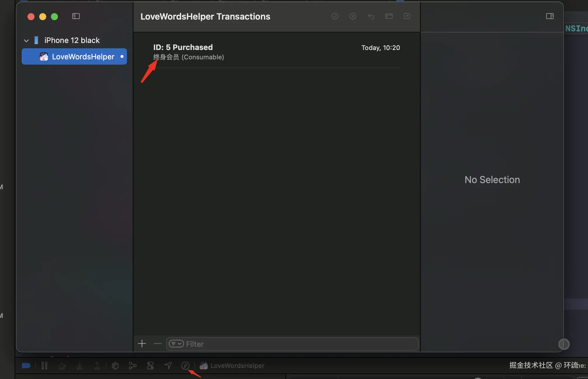This screenshot has height=379, width=588.
Task: Click the Simulate Location arrow icon
Action: [168, 366]
